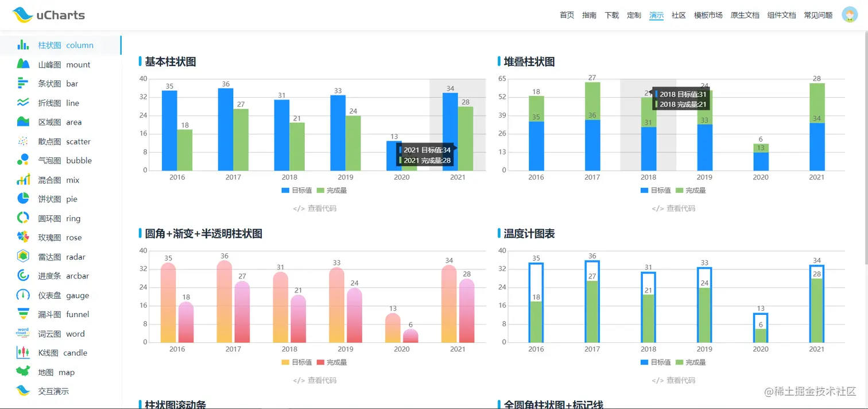Select the bubble chart sidebar icon
868x409 pixels.
point(23,160)
